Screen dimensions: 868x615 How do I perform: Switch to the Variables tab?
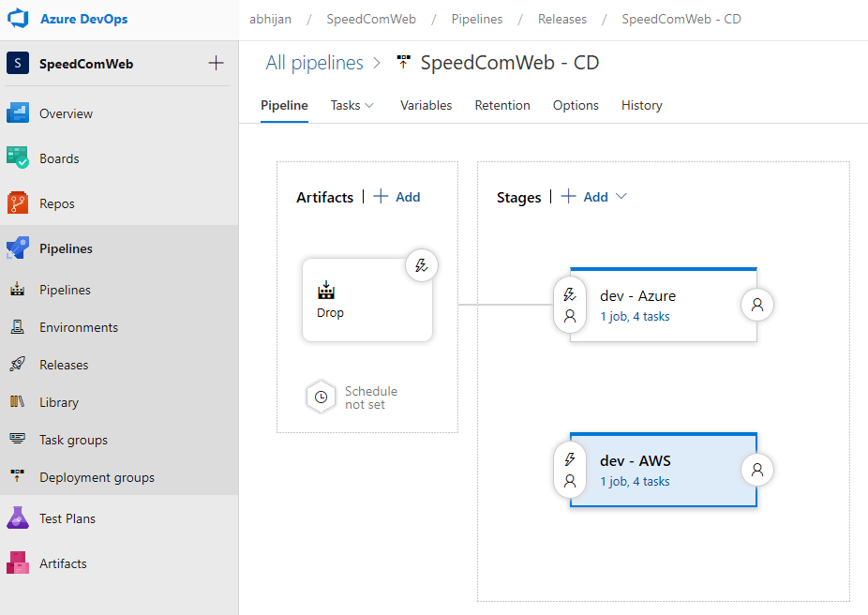click(x=426, y=105)
